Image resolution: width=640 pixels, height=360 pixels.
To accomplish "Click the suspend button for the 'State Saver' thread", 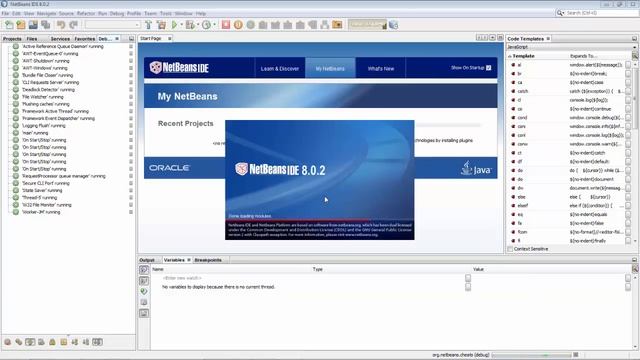I will point(131,190).
